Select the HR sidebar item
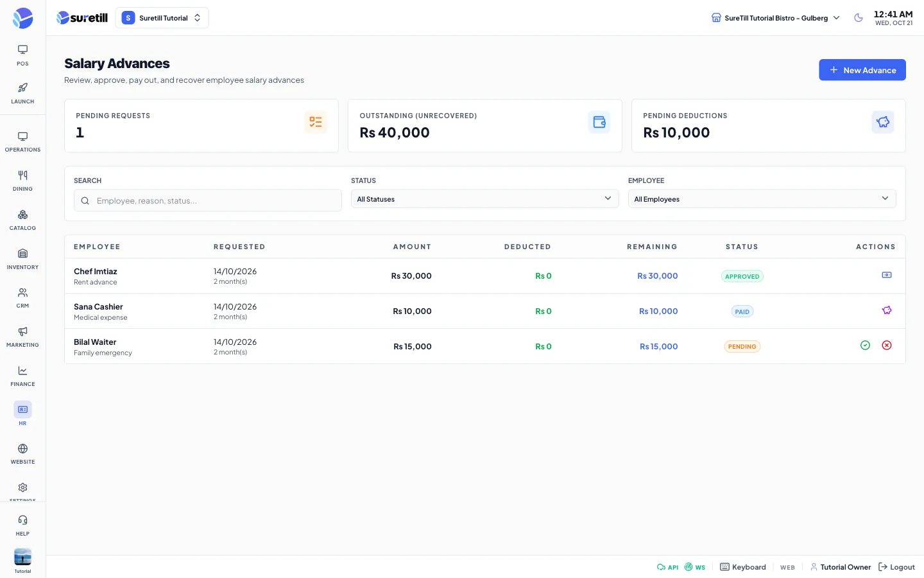The image size is (924, 578). point(22,415)
